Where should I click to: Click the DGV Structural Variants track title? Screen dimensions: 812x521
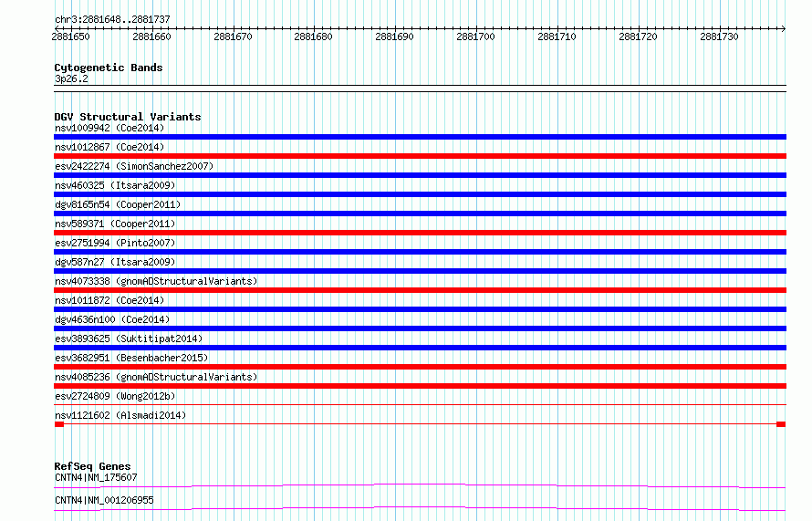128,117
